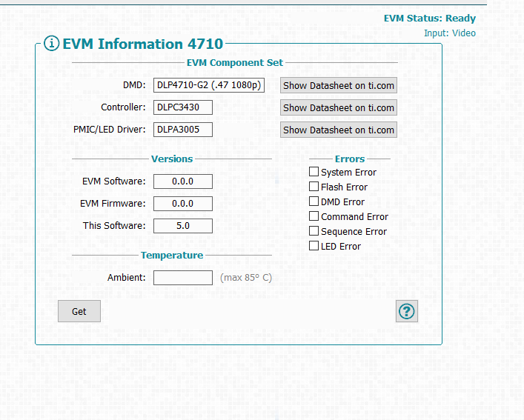Image resolution: width=524 pixels, height=420 pixels.
Task: Click the Versions section heading
Action: click(x=172, y=159)
